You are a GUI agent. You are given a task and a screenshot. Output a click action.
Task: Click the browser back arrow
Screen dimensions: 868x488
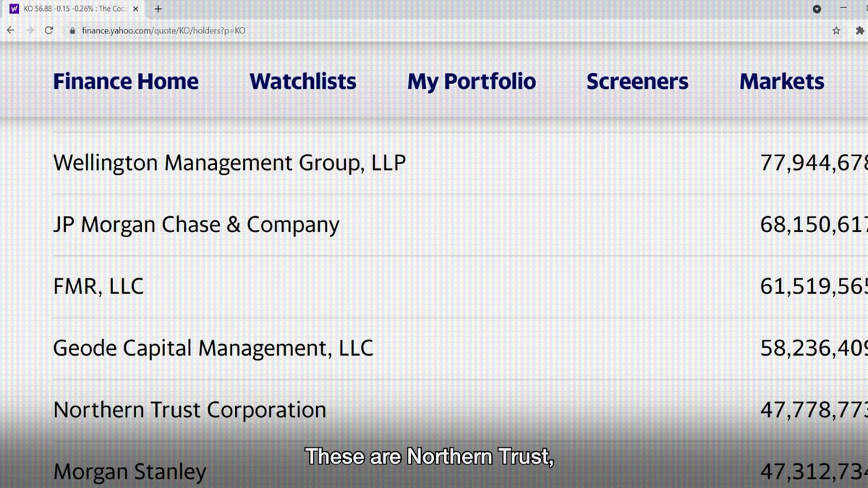[10, 30]
